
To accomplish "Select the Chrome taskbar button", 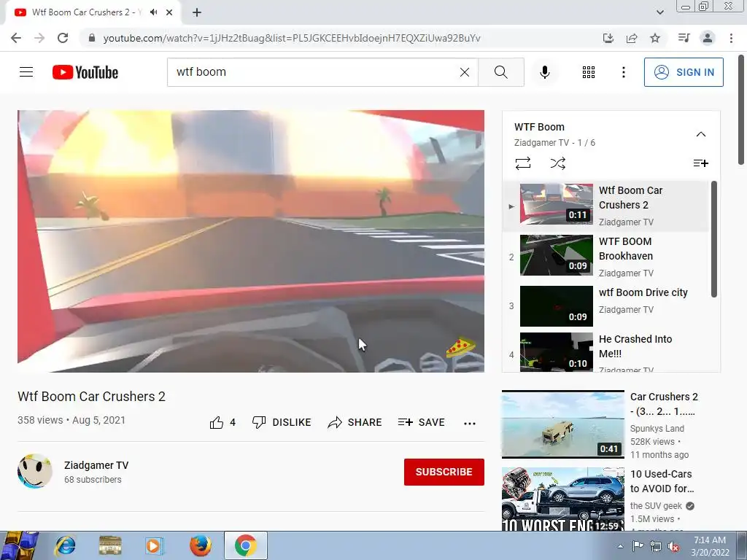I will pyautogui.click(x=246, y=545).
